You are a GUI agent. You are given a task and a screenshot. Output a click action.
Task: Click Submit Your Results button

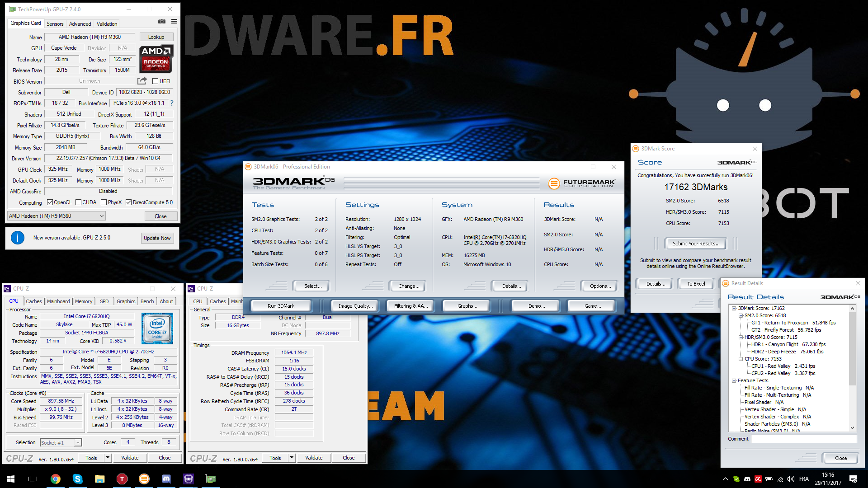(695, 244)
